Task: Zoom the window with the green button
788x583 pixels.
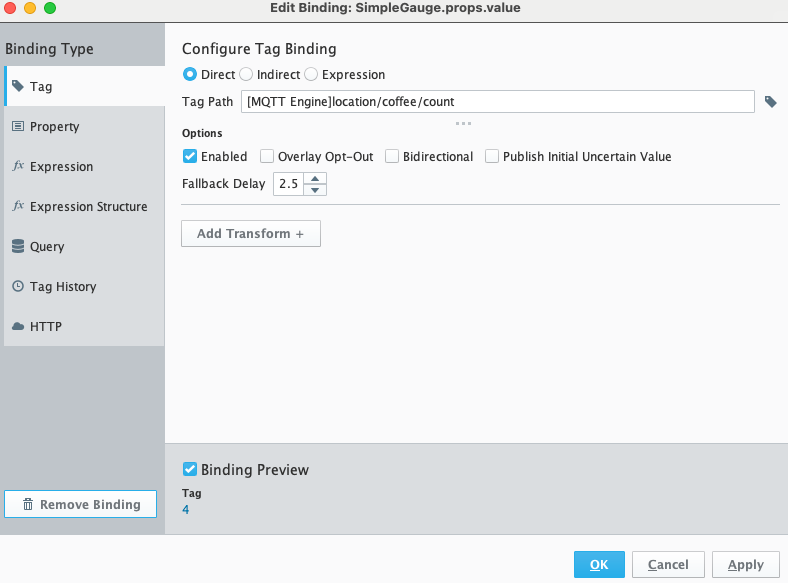Action: point(50,8)
